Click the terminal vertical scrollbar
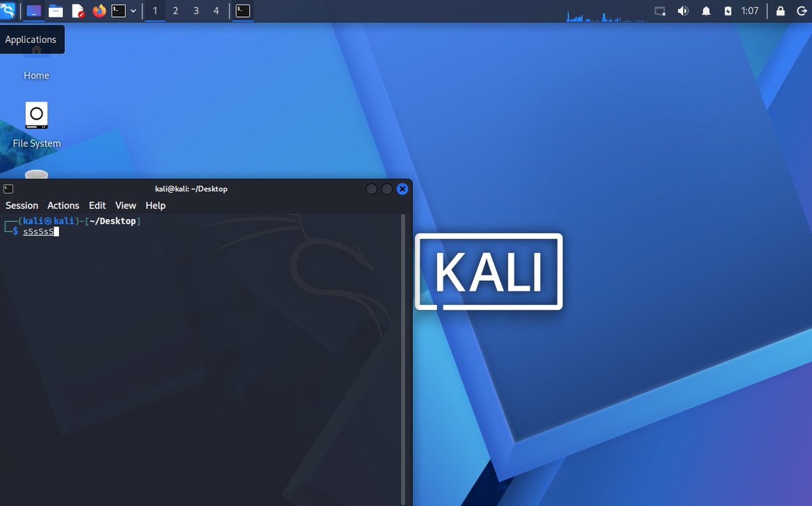The image size is (812, 506). (x=404, y=360)
